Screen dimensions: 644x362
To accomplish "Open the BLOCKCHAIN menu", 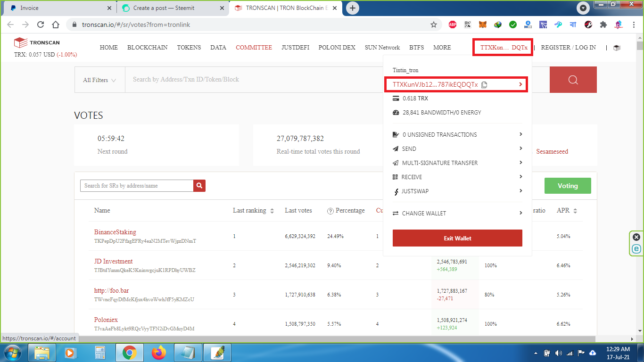I will [148, 48].
